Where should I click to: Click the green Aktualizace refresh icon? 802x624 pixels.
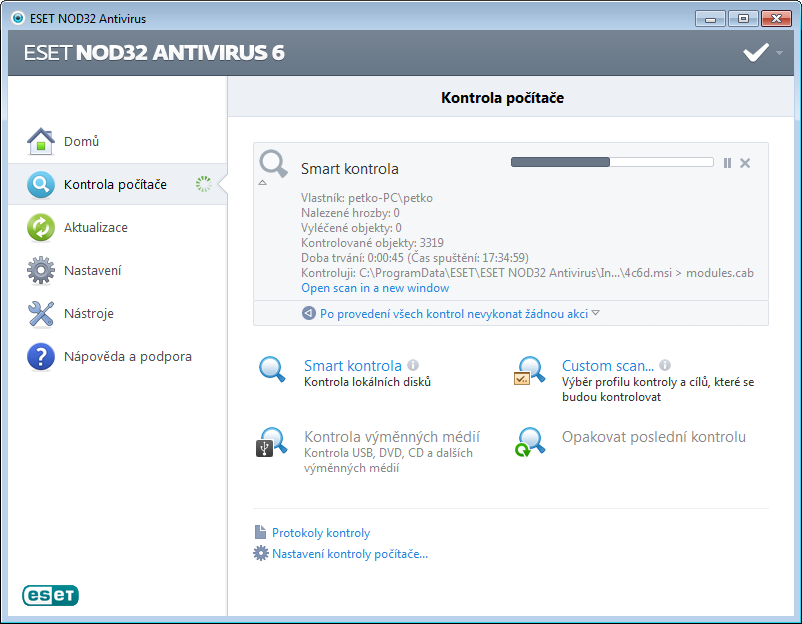[x=41, y=227]
